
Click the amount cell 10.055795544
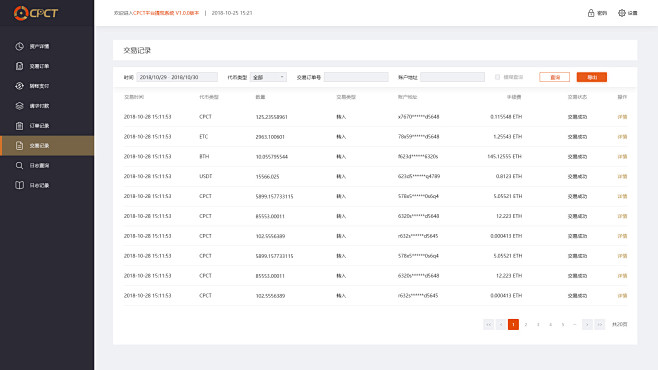click(x=272, y=157)
